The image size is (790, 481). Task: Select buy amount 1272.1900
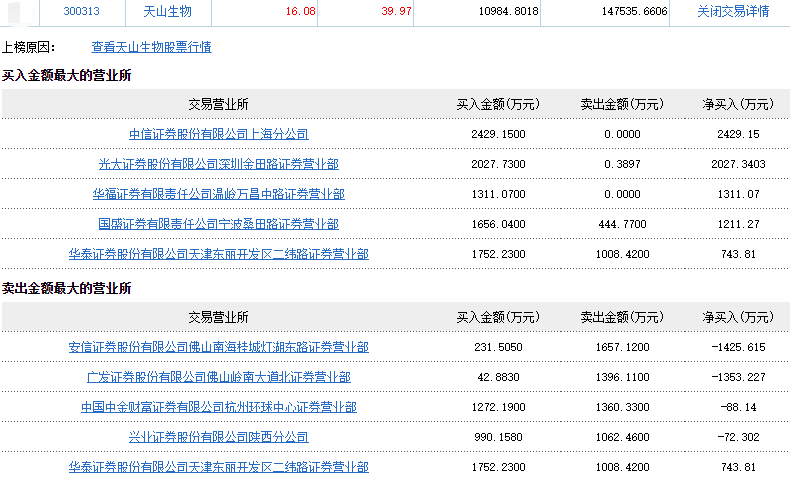[498, 407]
